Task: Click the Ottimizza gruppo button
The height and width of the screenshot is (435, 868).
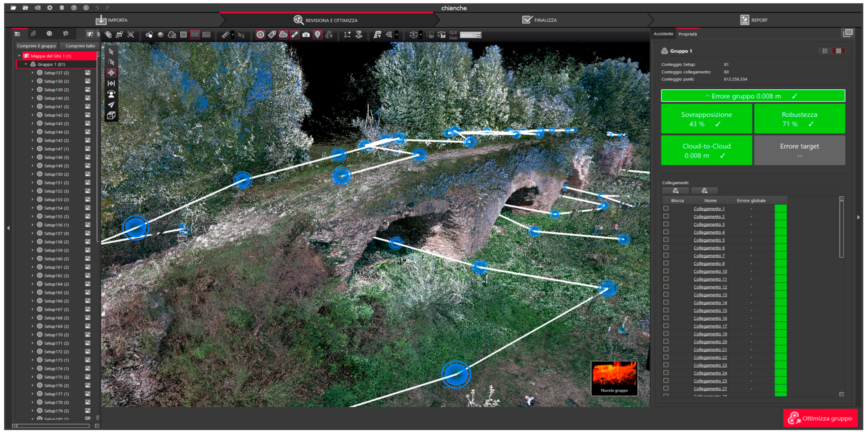Action: pyautogui.click(x=820, y=418)
